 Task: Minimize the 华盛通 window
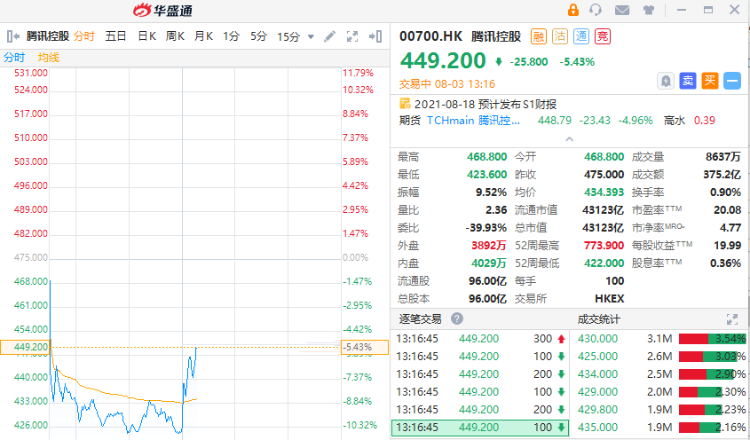click(682, 10)
